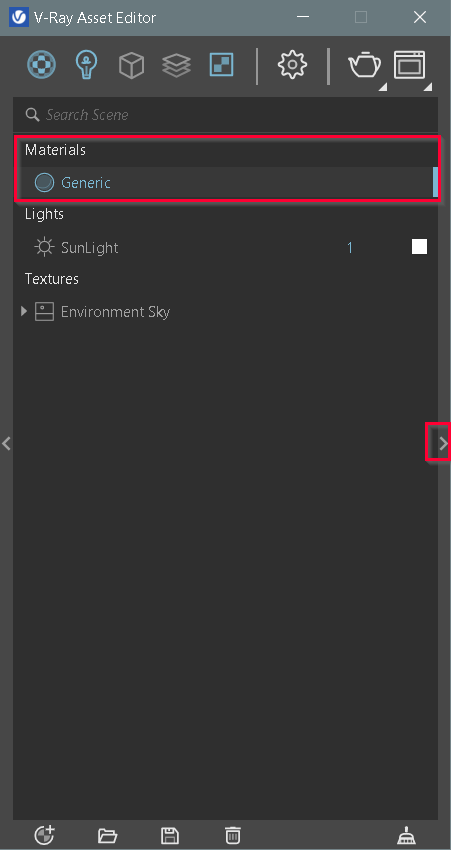Open the Render Elements layers icon

176,66
